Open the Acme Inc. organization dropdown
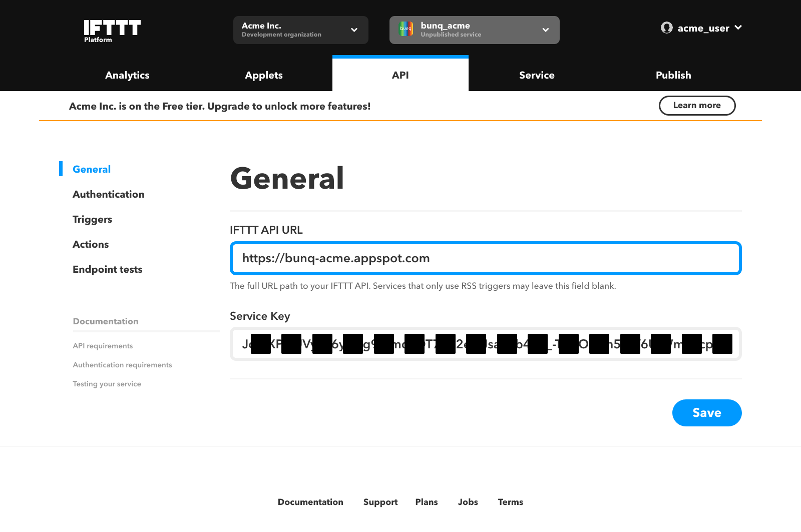The width and height of the screenshot is (801, 532). 301,30
